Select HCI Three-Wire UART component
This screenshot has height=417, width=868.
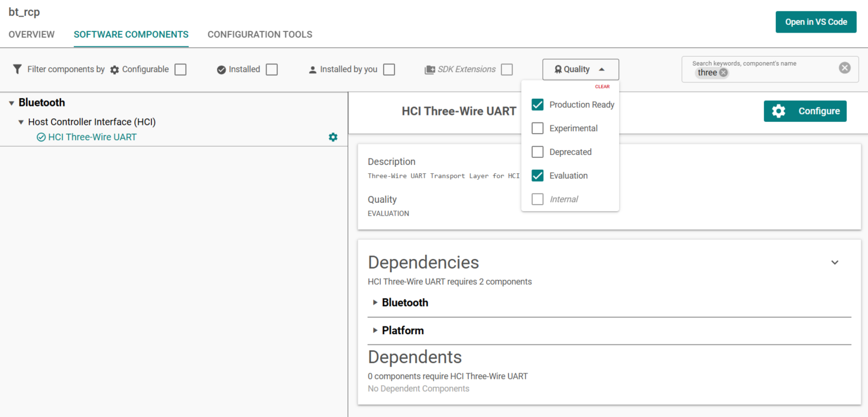92,137
